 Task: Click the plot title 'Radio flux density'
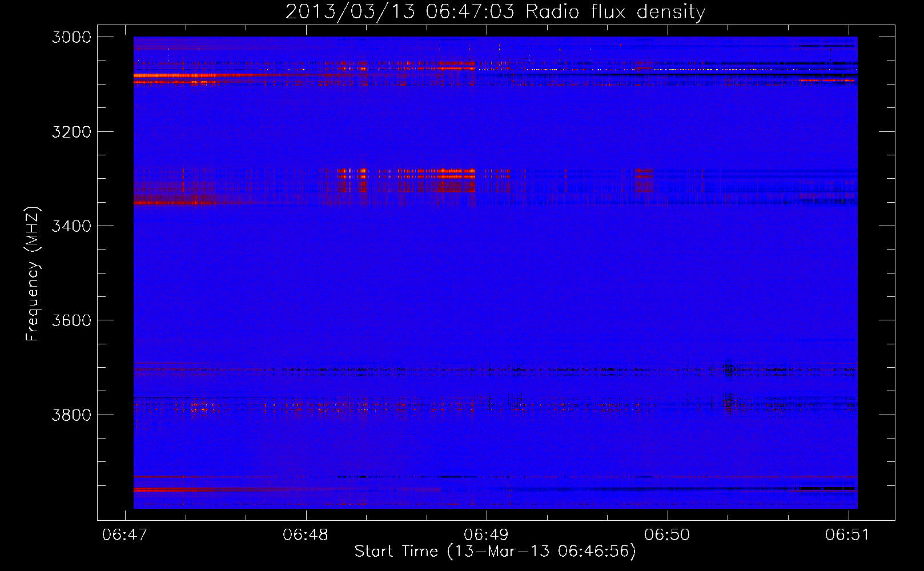click(615, 12)
